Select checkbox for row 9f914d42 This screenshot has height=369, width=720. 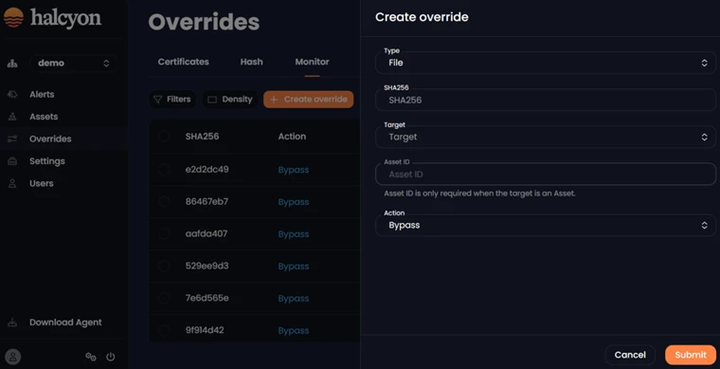coord(164,330)
